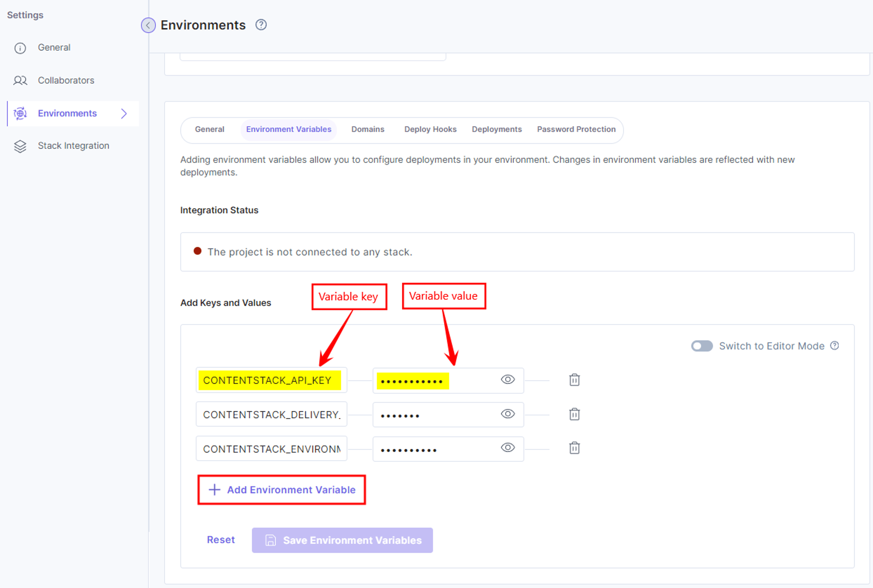Collapse sidebar using the back arrow circle
This screenshot has width=873, height=588.
tap(148, 25)
